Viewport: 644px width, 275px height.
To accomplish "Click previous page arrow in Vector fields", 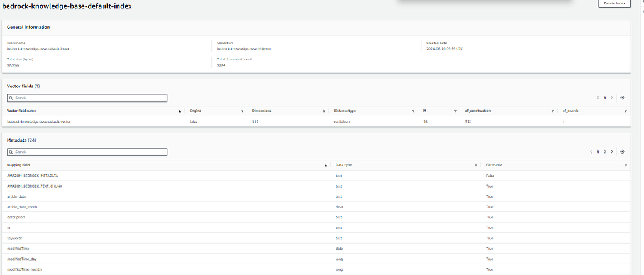I will (598, 98).
